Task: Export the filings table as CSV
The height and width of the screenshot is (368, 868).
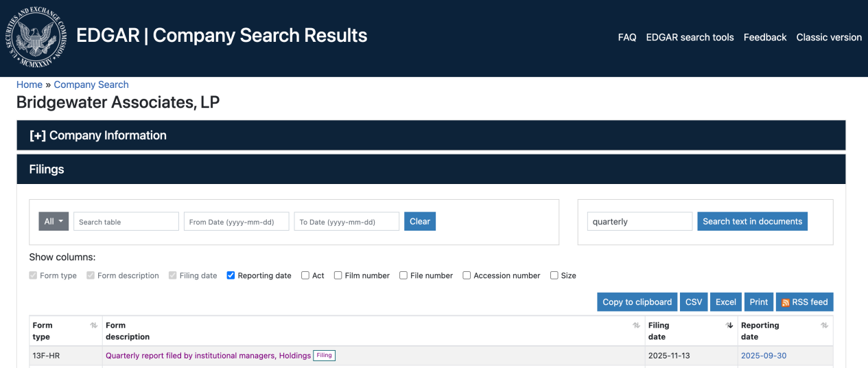Action: tap(694, 302)
